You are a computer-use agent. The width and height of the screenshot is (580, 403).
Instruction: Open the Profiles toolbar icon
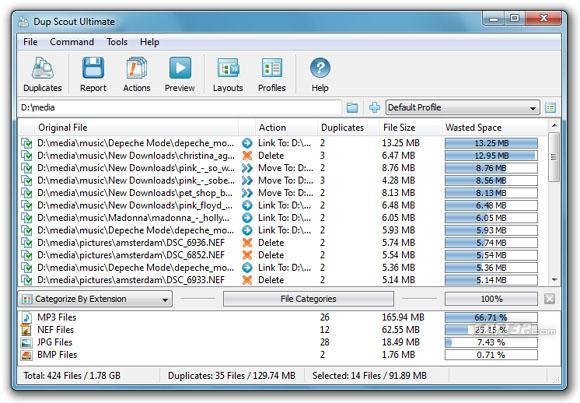(272, 68)
